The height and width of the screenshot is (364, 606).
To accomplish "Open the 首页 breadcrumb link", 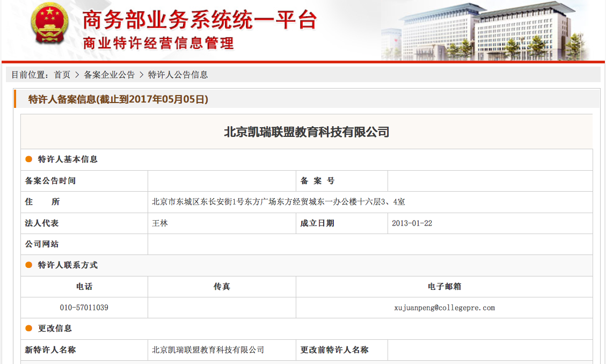I will [62, 75].
